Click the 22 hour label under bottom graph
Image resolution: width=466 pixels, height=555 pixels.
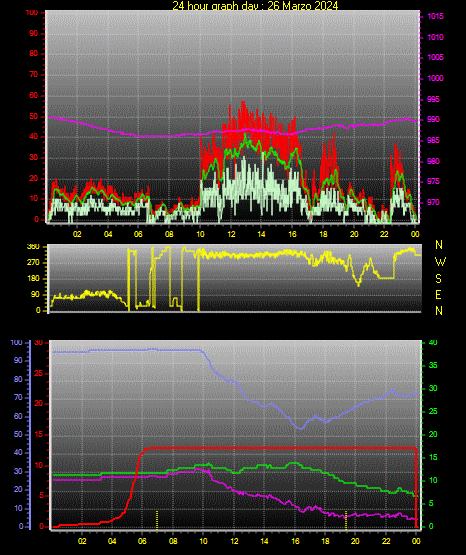(386, 541)
